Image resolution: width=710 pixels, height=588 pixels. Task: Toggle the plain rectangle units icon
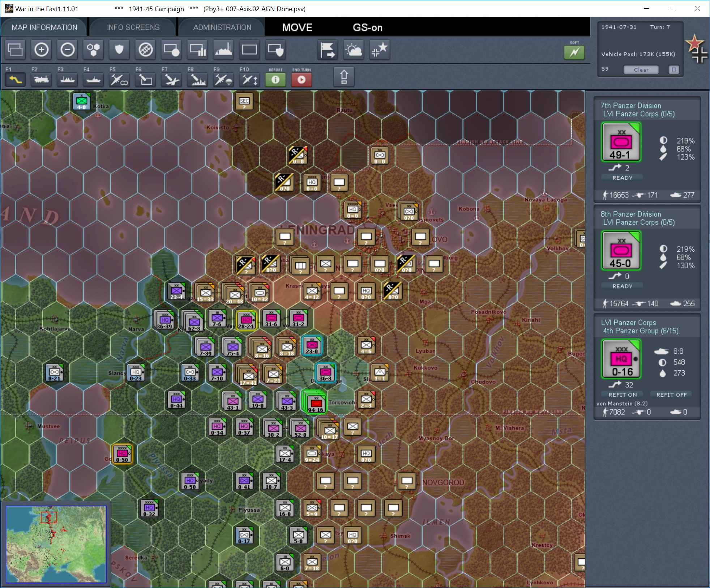coord(249,50)
